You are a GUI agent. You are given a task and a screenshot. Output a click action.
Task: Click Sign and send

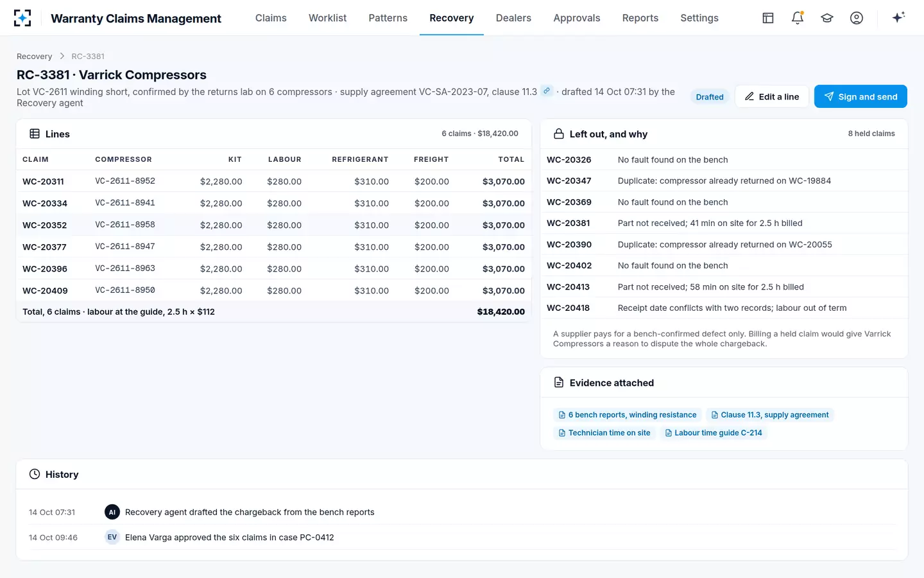[860, 96]
